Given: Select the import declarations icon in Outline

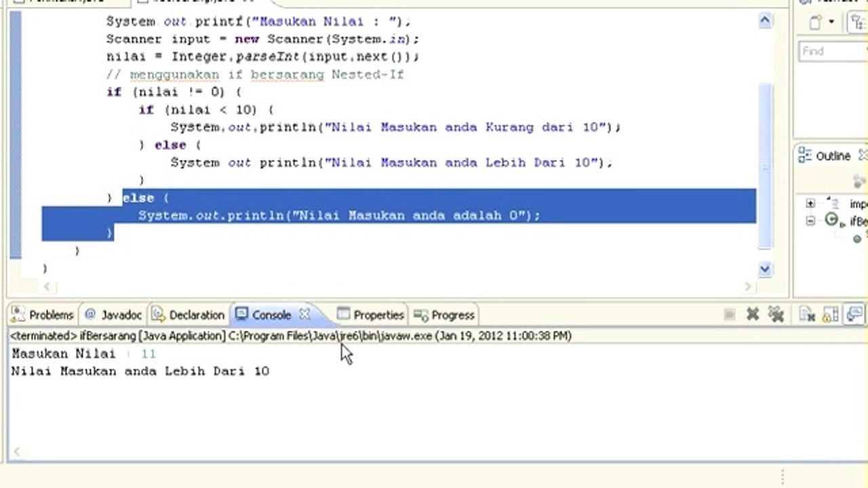Looking at the screenshot, I should (834, 203).
